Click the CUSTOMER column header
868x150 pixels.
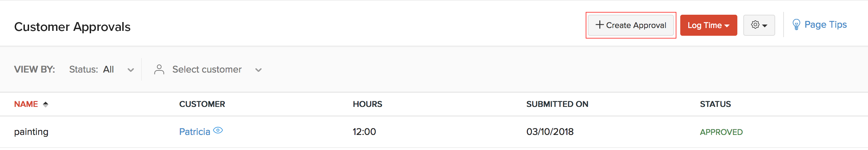pyautogui.click(x=202, y=104)
